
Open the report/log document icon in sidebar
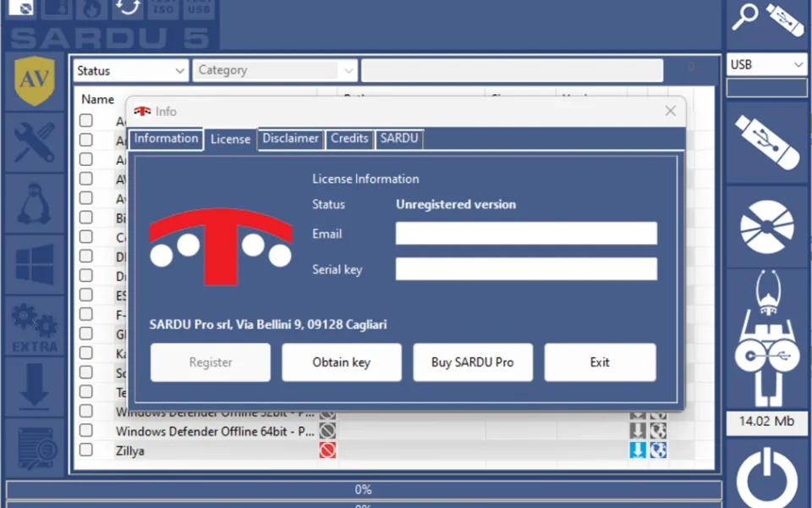click(x=35, y=447)
